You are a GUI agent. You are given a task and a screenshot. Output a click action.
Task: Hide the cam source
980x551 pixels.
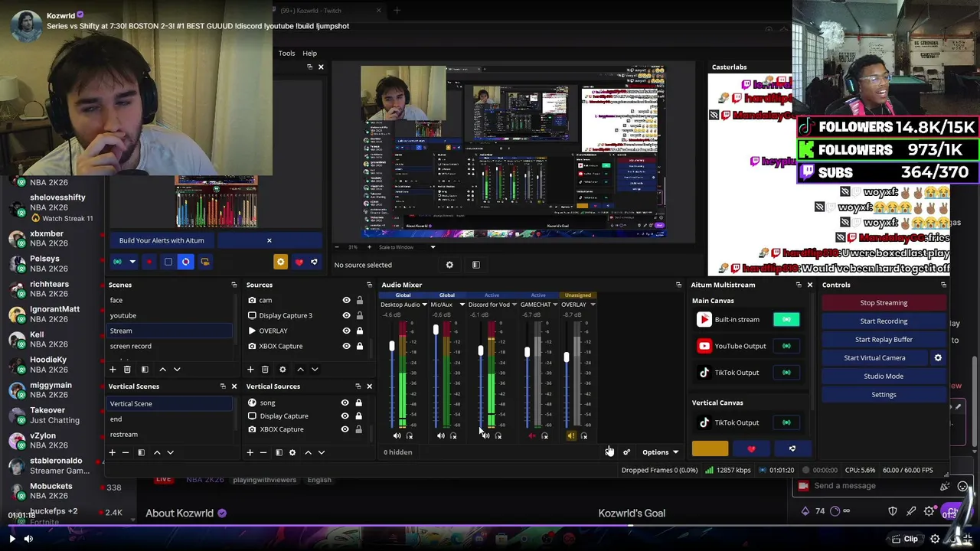[346, 300]
